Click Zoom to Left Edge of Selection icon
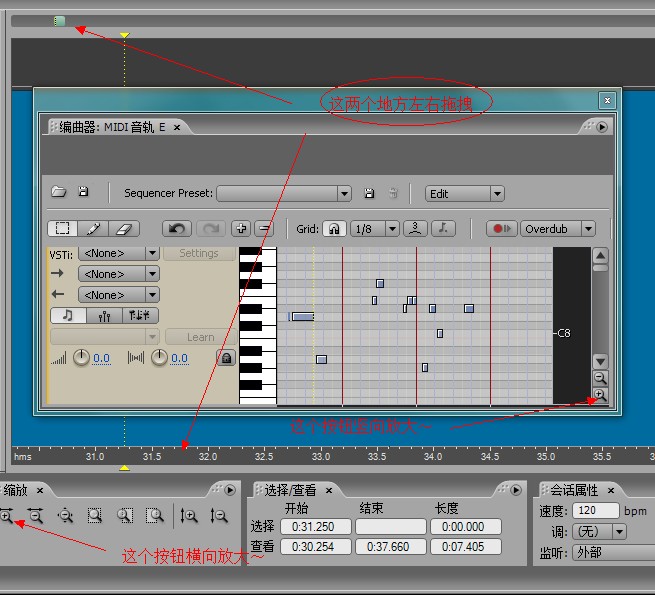 124,516
